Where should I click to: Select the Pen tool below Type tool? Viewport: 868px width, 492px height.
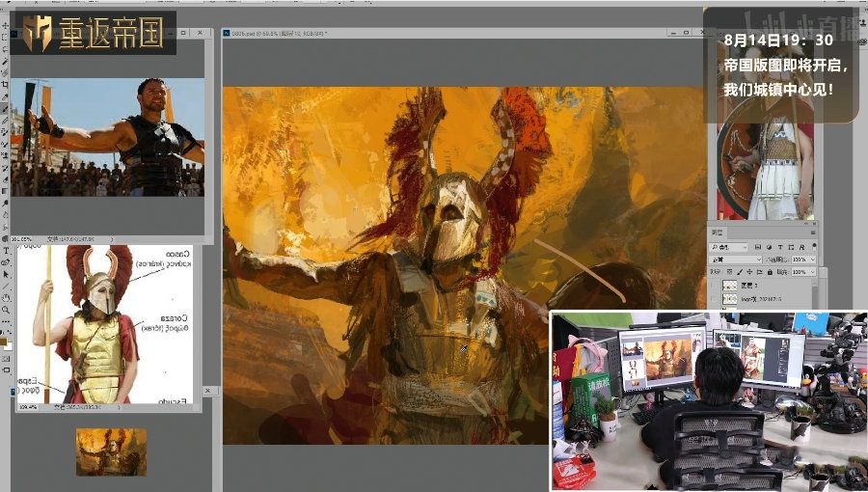pyautogui.click(x=7, y=261)
